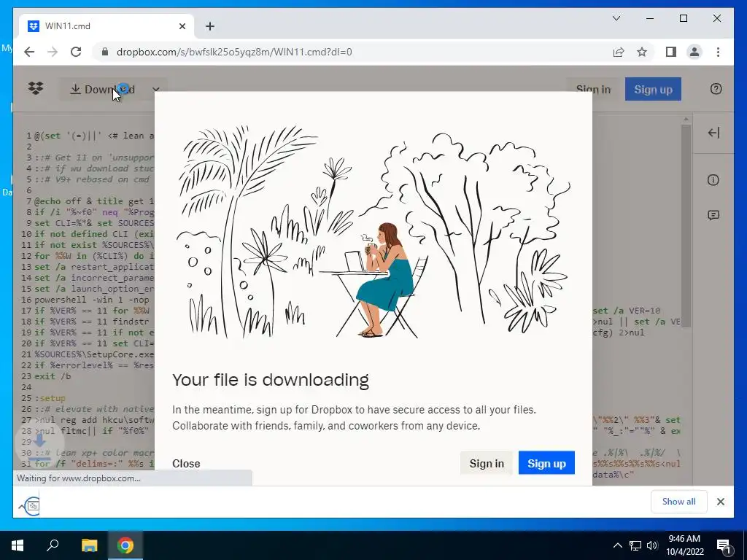Share this page icon in address bar

tap(619, 52)
